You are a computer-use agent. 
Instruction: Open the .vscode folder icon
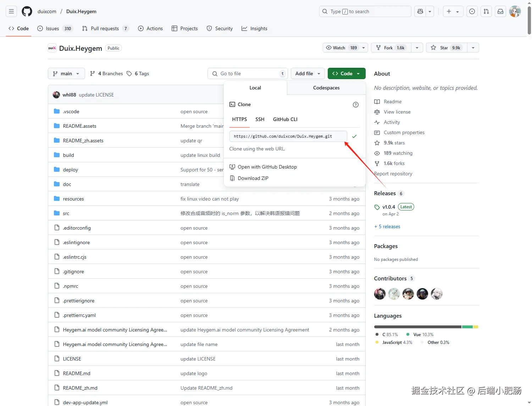point(57,111)
